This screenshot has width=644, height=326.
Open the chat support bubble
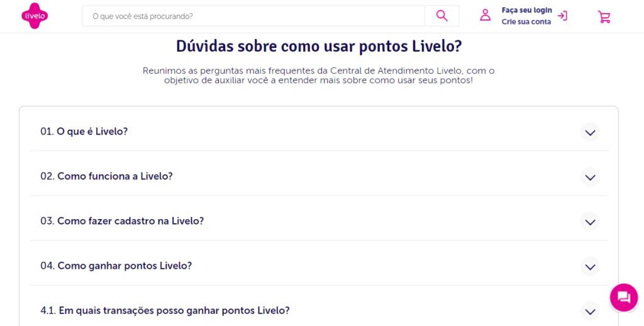623,297
